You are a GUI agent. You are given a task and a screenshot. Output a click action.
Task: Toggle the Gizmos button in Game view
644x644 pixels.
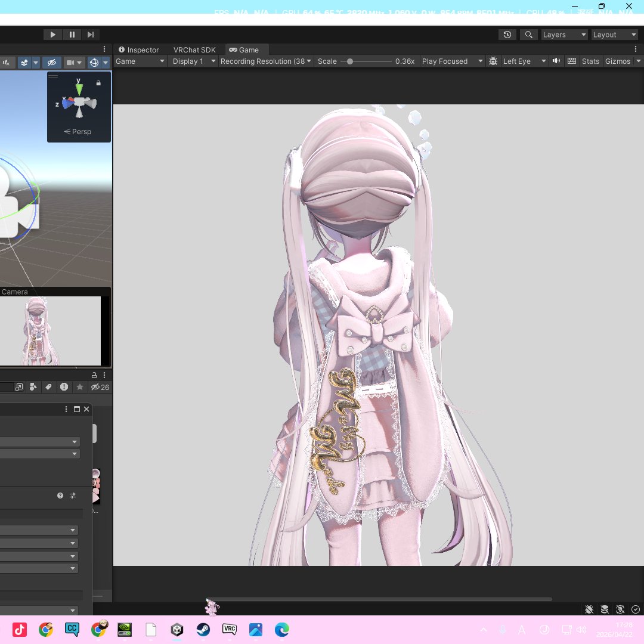617,61
